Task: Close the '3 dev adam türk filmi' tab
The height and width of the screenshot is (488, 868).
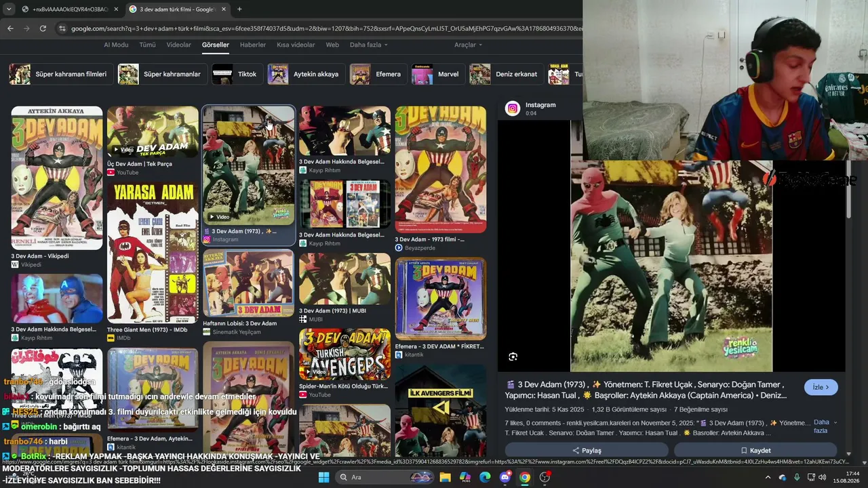Action: (x=223, y=9)
